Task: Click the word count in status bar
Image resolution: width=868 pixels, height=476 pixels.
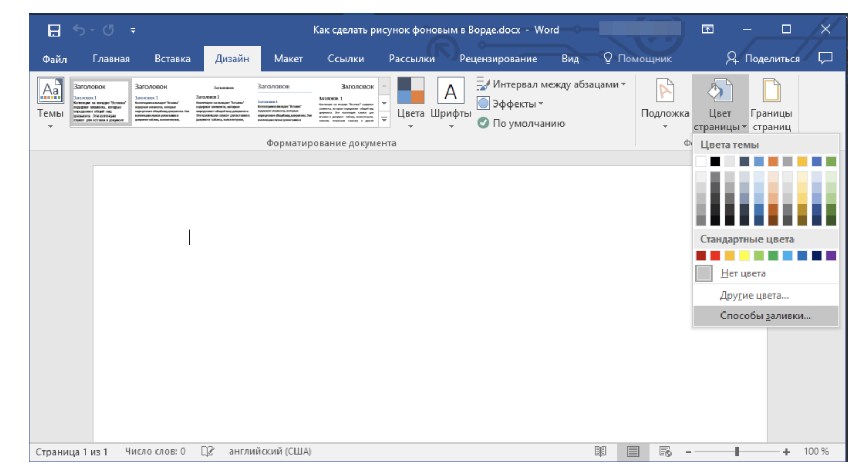Action: [x=155, y=452]
